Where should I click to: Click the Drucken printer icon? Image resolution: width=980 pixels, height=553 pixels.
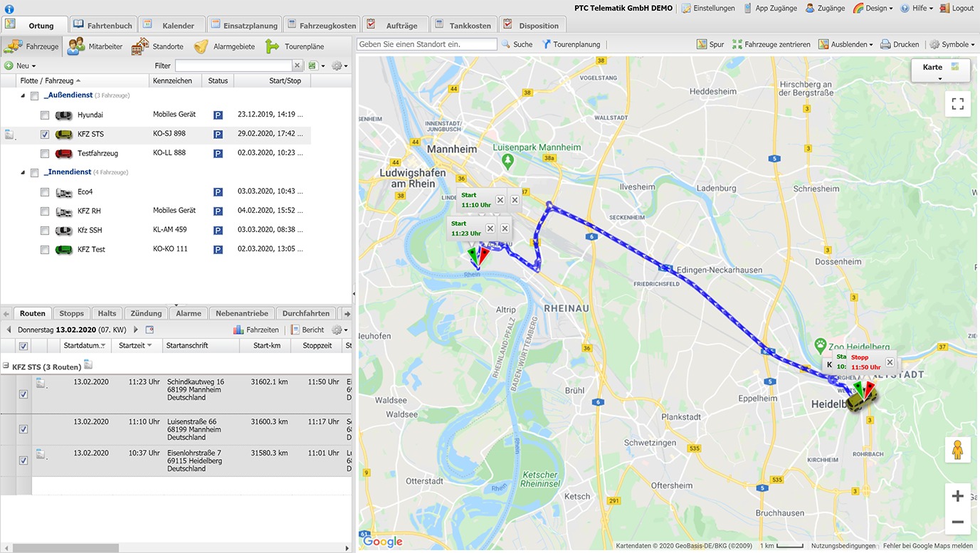click(885, 44)
